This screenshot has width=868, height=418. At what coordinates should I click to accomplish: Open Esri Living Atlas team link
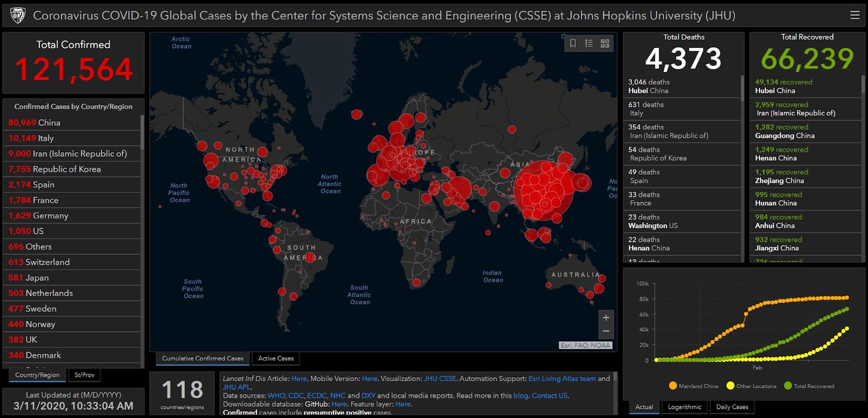(x=562, y=378)
